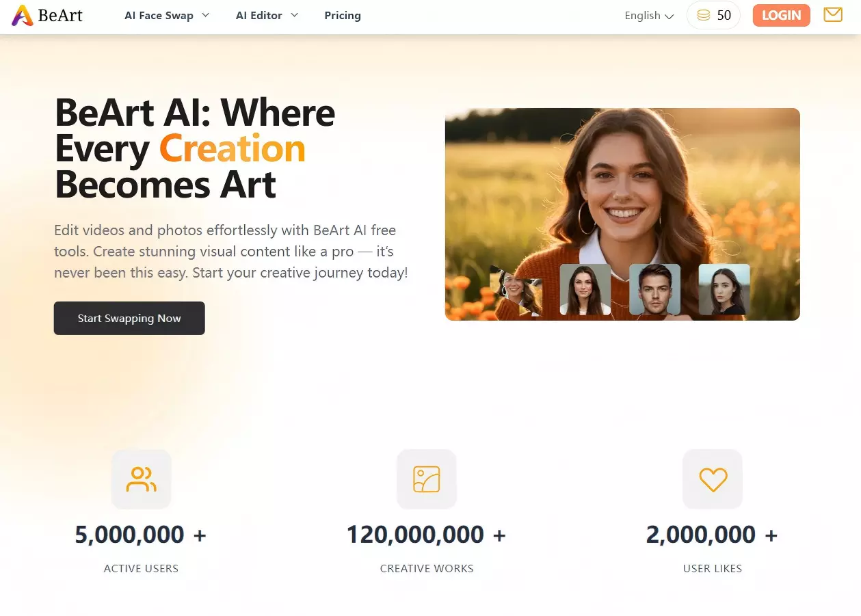Expand the AI Editor dropdown
Viewport: 861px width, 616px height.
coord(267,15)
